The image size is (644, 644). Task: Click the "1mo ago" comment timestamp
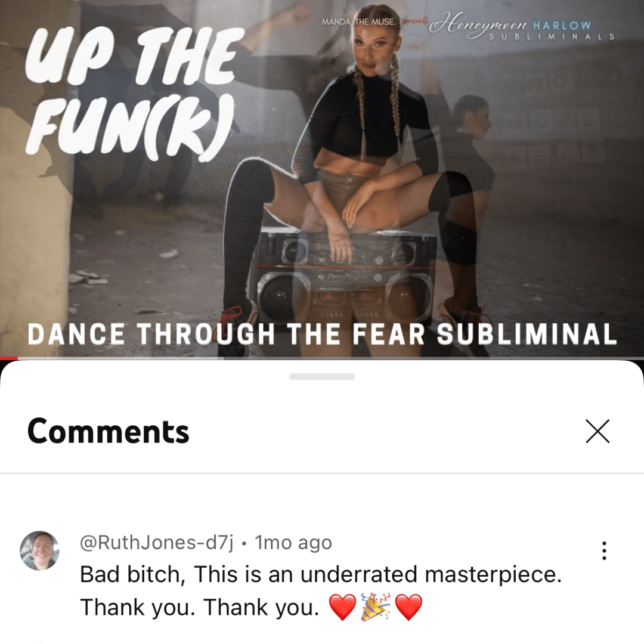(x=293, y=543)
